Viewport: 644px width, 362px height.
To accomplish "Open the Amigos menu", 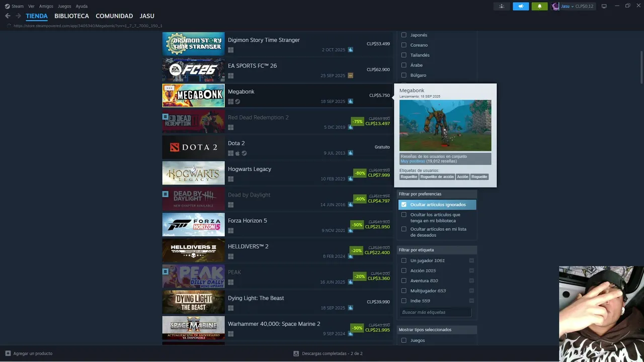I will pos(46,6).
